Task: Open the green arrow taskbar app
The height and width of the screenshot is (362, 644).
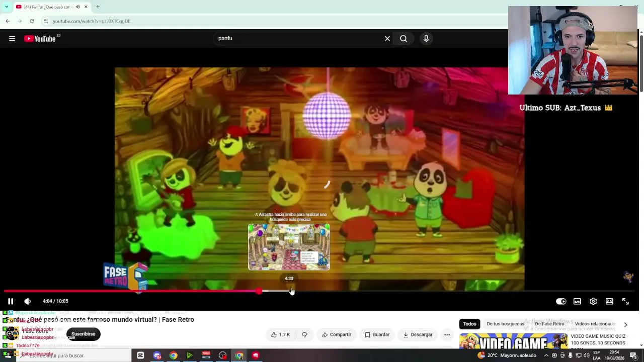Action: coord(190,355)
